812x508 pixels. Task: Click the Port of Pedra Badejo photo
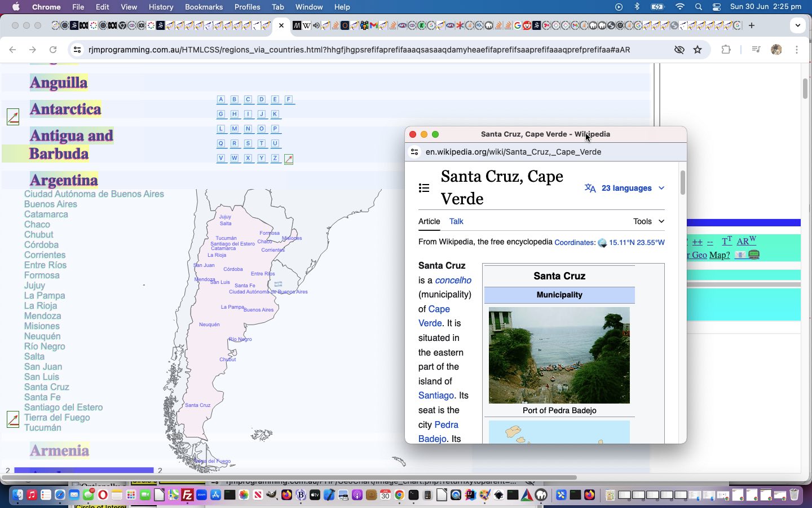[559, 355]
